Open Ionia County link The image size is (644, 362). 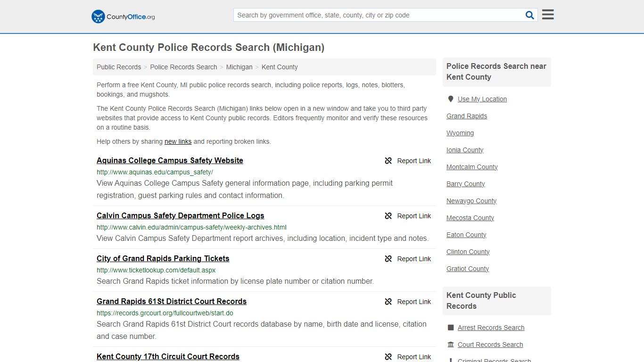point(465,150)
